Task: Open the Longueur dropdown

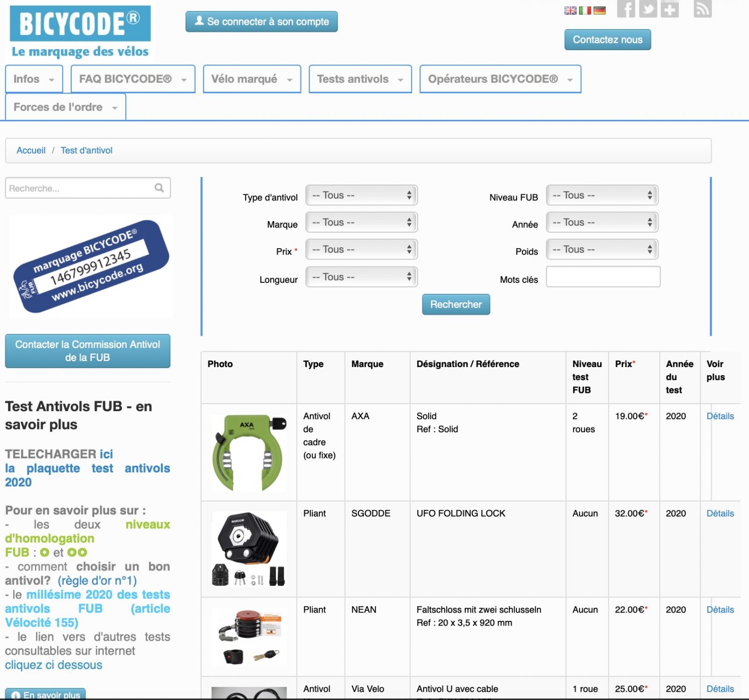Action: (361, 277)
